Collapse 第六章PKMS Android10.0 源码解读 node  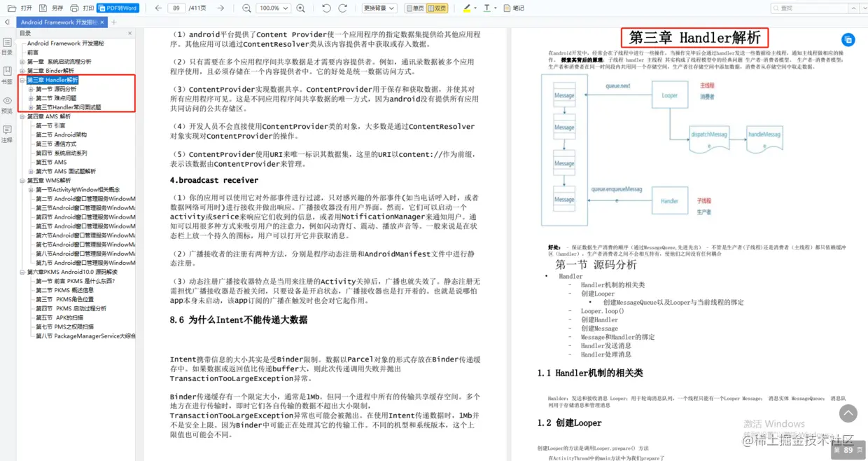[22, 272]
